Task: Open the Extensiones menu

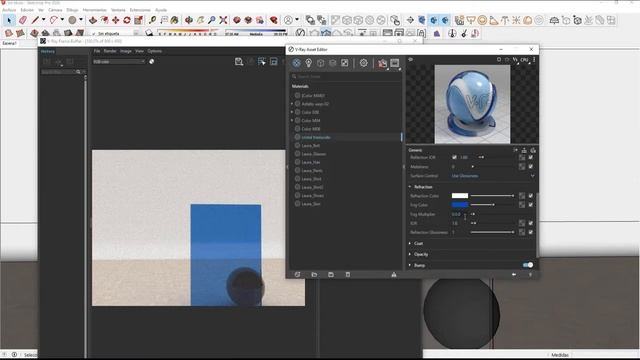Action: pos(140,10)
